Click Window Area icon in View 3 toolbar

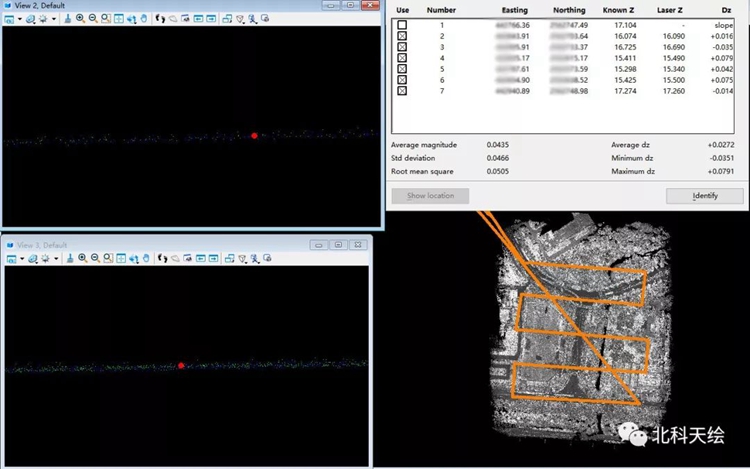click(x=107, y=258)
